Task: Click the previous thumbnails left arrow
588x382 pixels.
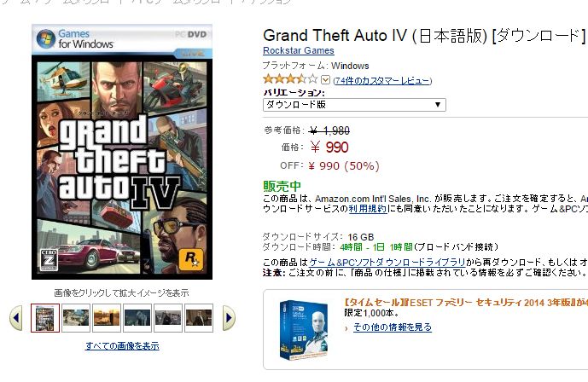Action: click(x=16, y=317)
